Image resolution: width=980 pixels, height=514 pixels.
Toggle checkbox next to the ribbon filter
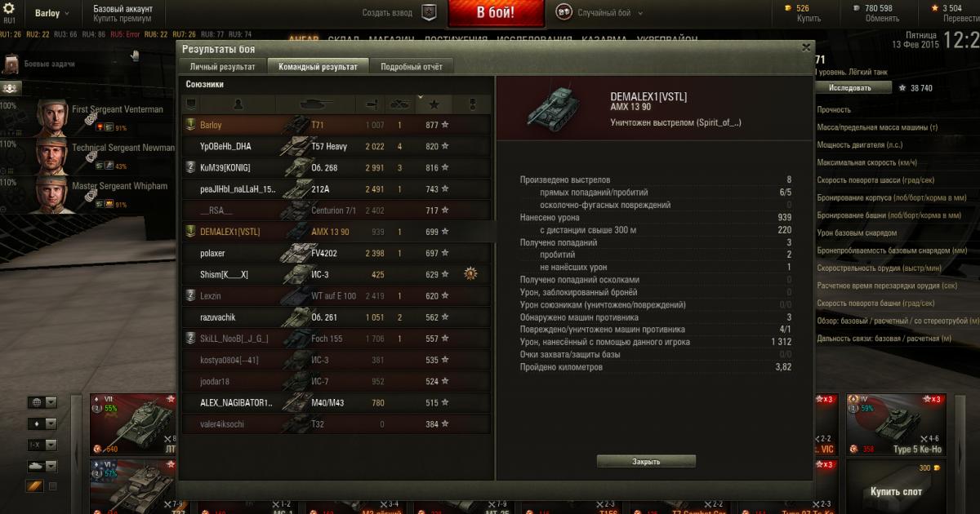(x=53, y=486)
